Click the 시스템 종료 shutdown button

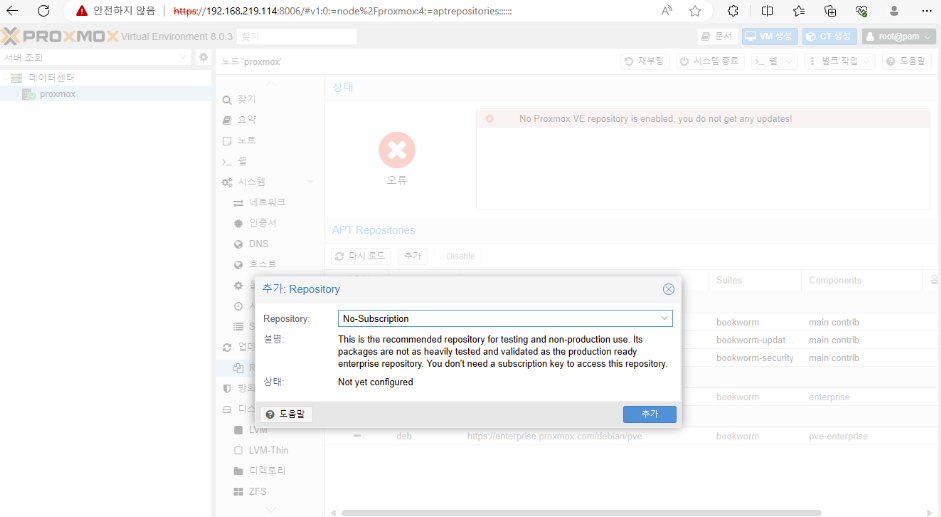pyautogui.click(x=711, y=61)
